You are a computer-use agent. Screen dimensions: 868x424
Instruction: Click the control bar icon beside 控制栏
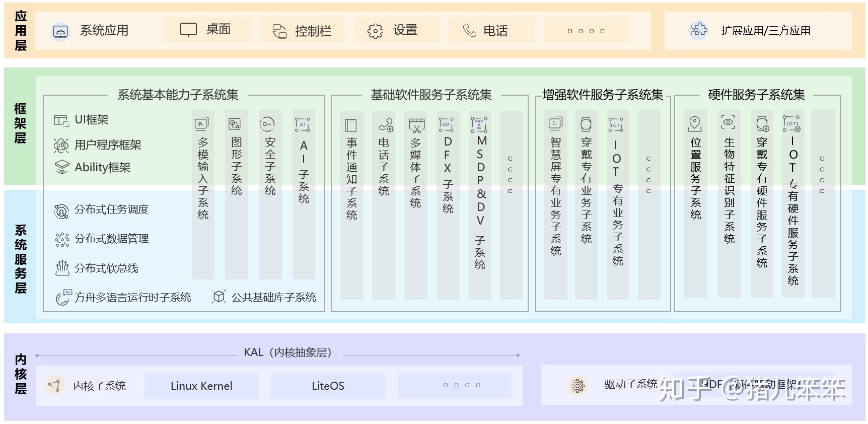279,31
